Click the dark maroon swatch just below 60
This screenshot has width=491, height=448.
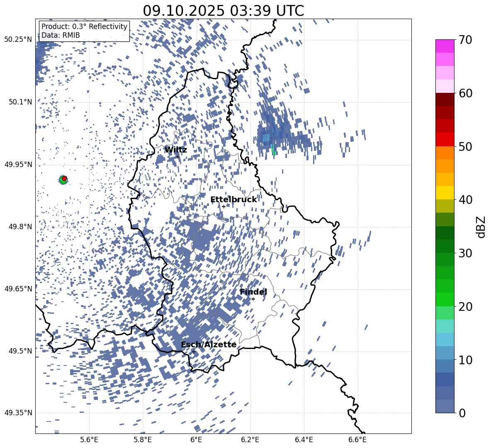point(445,100)
